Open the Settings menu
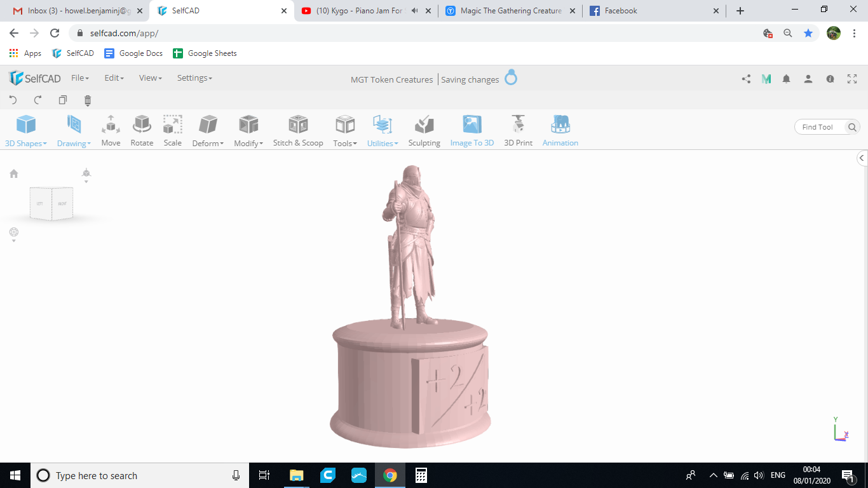This screenshot has height=488, width=868. 194,78
